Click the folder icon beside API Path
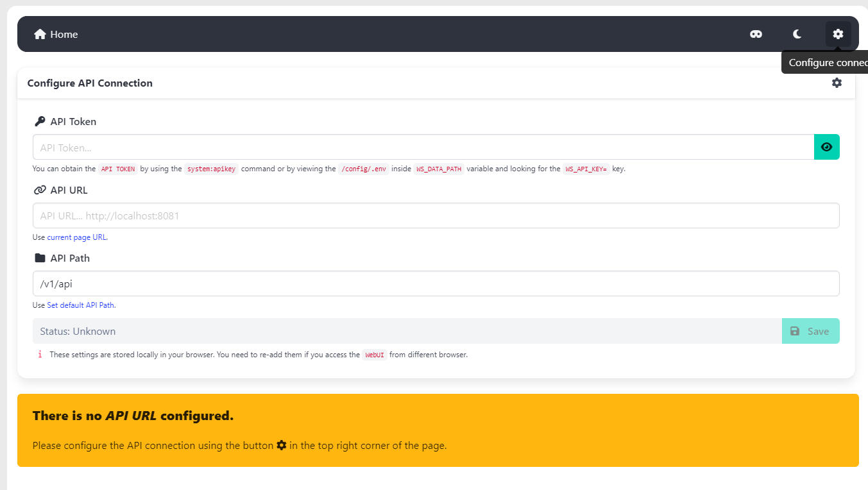 click(40, 258)
